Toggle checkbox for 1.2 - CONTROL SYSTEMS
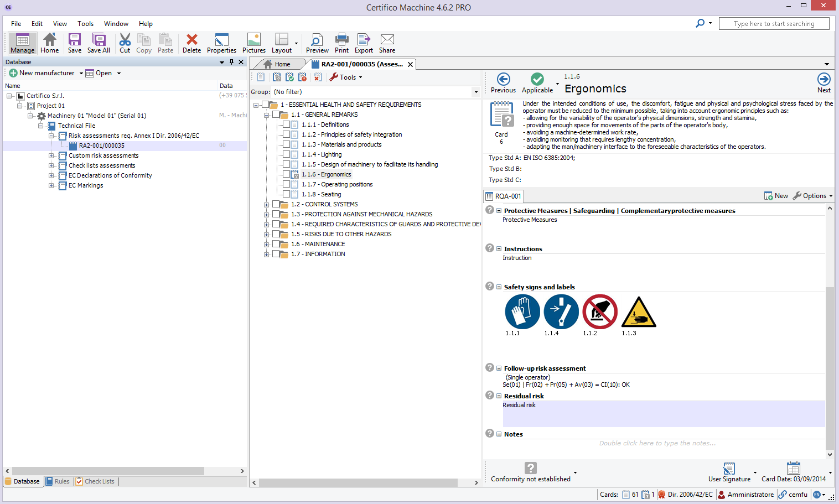This screenshot has width=839, height=504. (276, 204)
